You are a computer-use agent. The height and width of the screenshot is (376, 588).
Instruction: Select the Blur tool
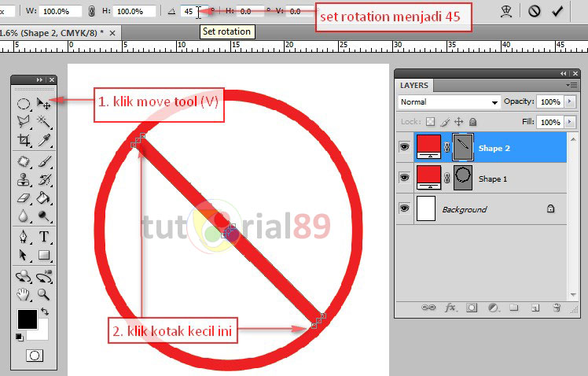[24, 216]
